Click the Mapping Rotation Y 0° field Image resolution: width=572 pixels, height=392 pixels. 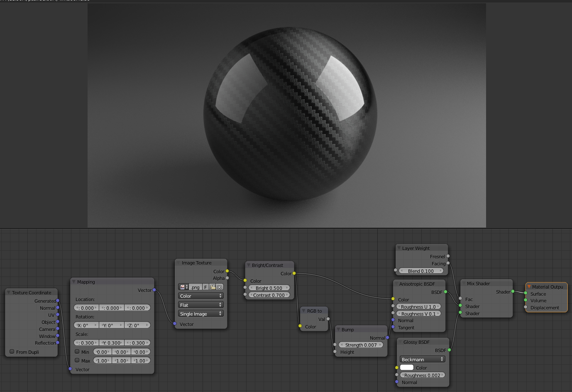112,325
